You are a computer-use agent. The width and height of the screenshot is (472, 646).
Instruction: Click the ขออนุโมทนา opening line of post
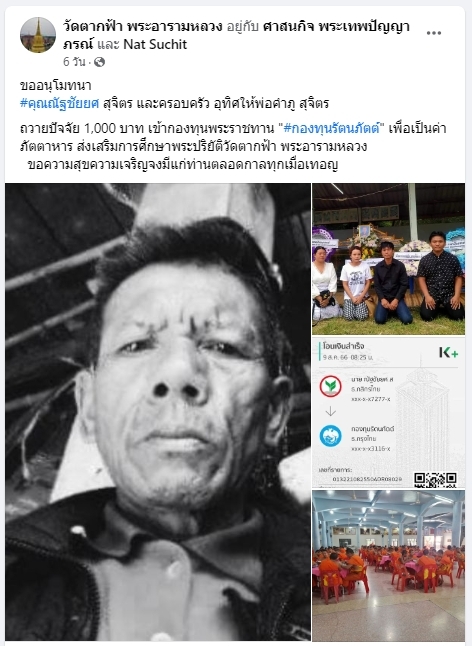(x=56, y=85)
